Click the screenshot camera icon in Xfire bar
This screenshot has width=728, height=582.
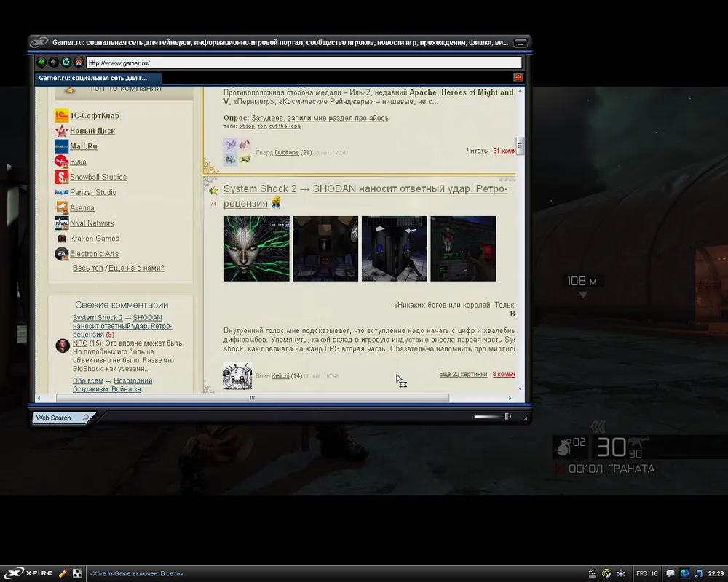[621, 573]
